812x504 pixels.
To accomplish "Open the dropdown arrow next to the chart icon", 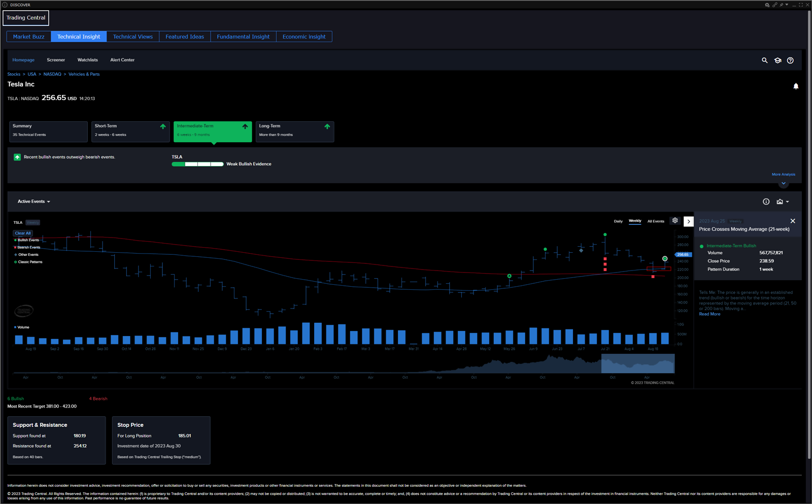I will point(788,201).
